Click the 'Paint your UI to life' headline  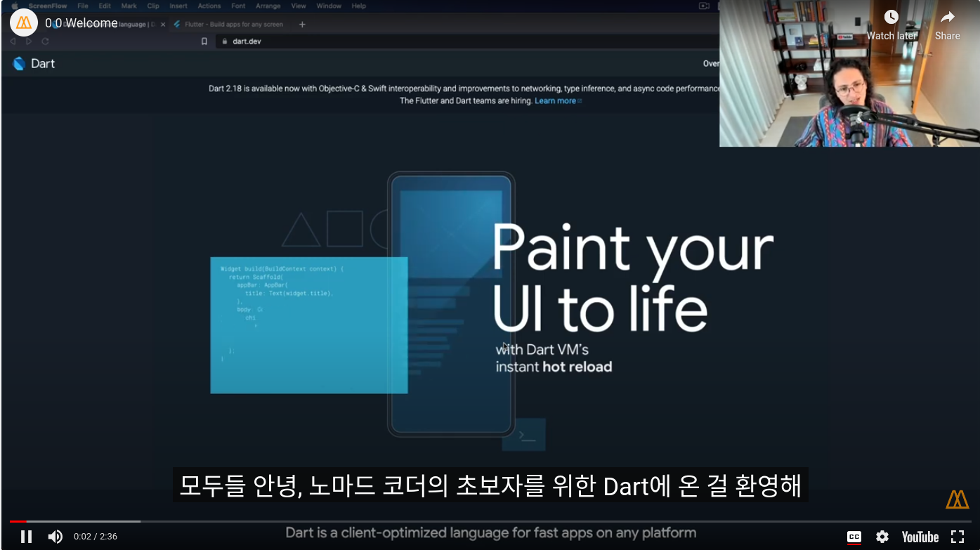[x=632, y=279]
